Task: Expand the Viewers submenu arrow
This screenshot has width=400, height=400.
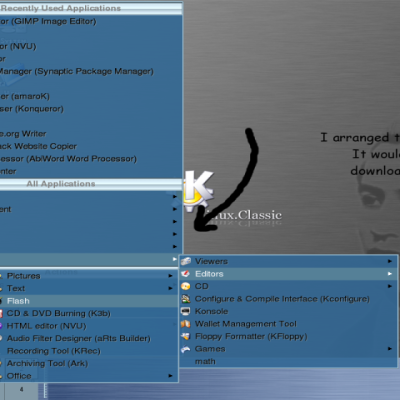Action: point(390,261)
